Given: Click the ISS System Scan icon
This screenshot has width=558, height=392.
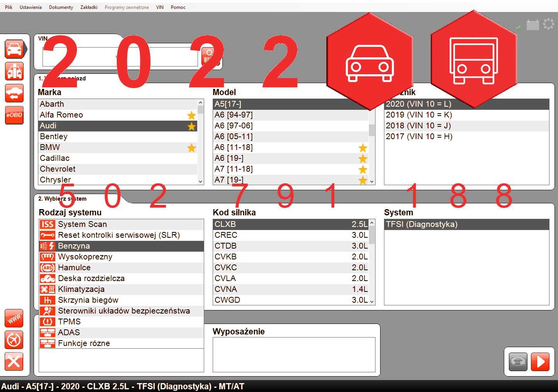Looking at the screenshot, I should coord(48,224).
